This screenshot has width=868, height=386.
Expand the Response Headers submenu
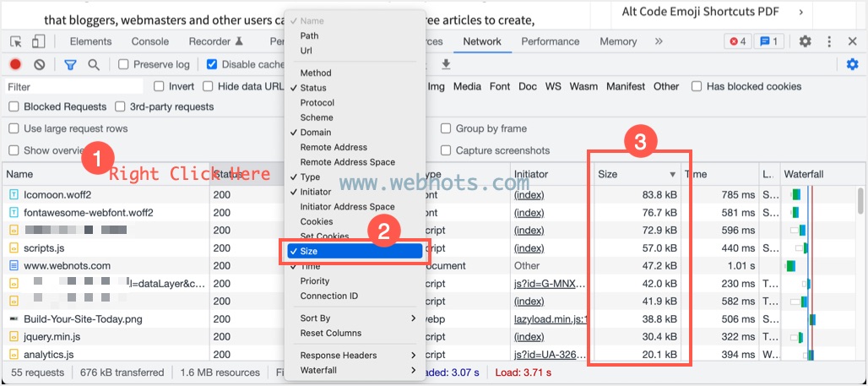(x=355, y=356)
